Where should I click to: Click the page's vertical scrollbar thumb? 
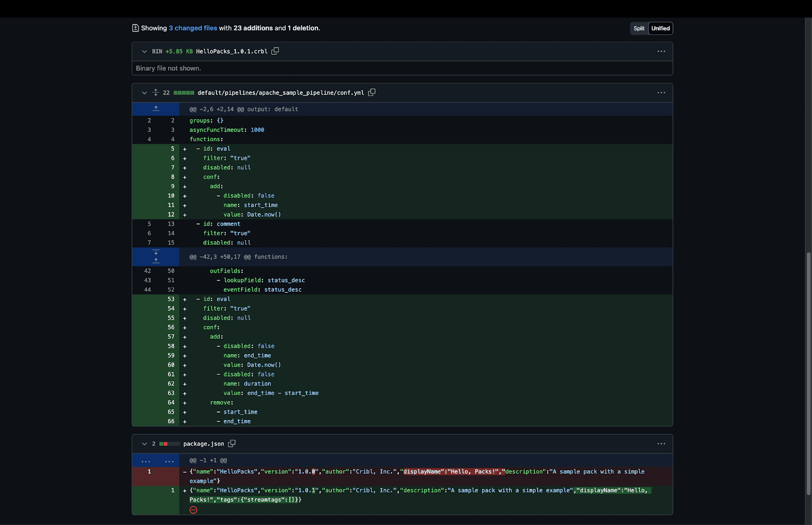(x=808, y=373)
